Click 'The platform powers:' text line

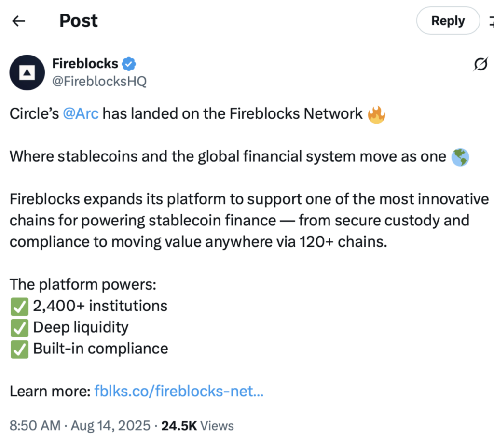click(x=83, y=284)
